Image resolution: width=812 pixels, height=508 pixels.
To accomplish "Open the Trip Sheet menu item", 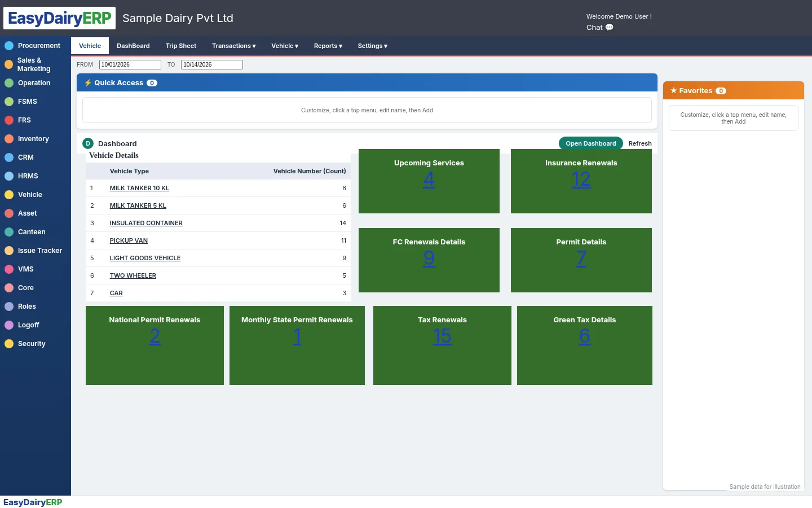I will point(181,46).
